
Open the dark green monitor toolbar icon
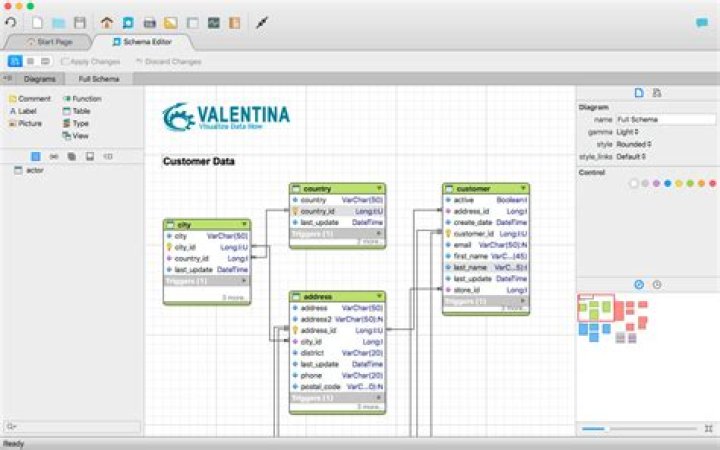coord(214,22)
